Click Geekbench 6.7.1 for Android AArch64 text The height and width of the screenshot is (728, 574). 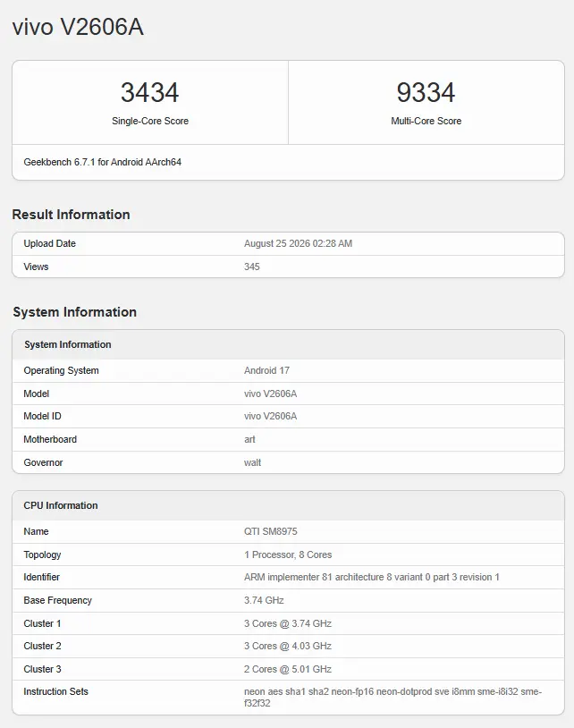[103, 162]
